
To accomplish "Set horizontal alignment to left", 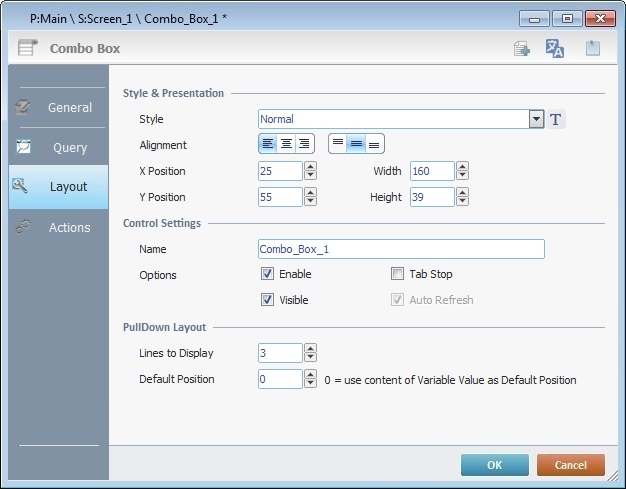I will point(268,144).
